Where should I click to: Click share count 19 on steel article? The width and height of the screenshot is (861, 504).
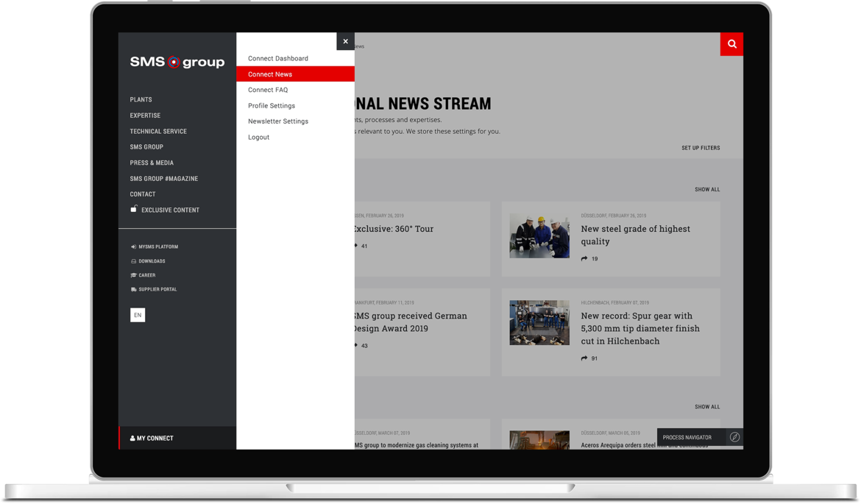pyautogui.click(x=594, y=258)
